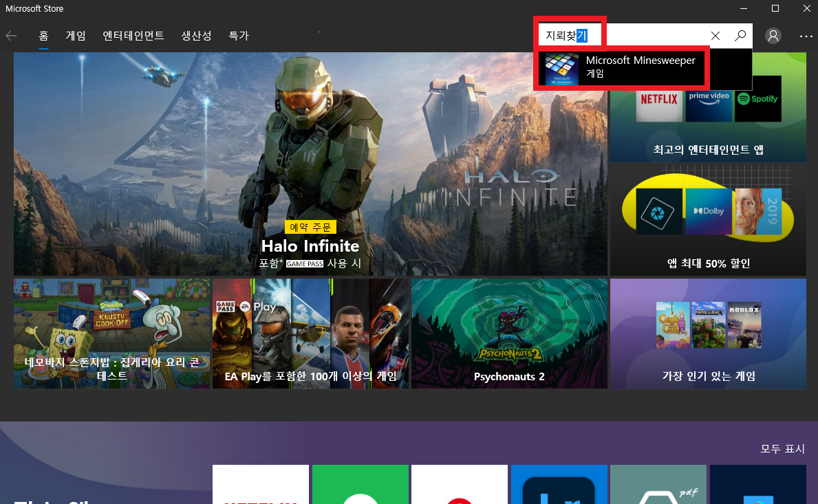Open the 엔터테인먼트 tab
Screen dimensions: 818x504
coord(133,36)
